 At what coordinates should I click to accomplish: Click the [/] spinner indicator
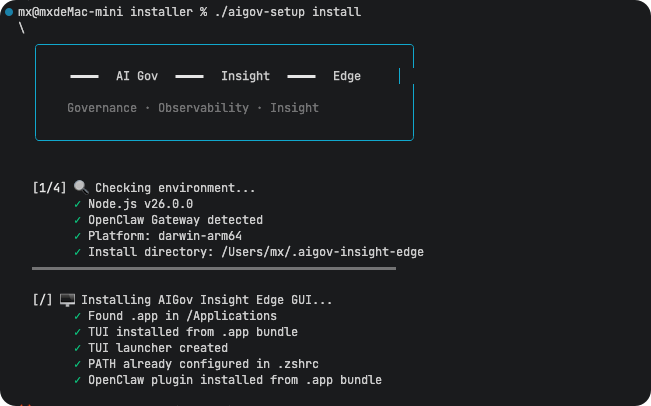coord(42,300)
